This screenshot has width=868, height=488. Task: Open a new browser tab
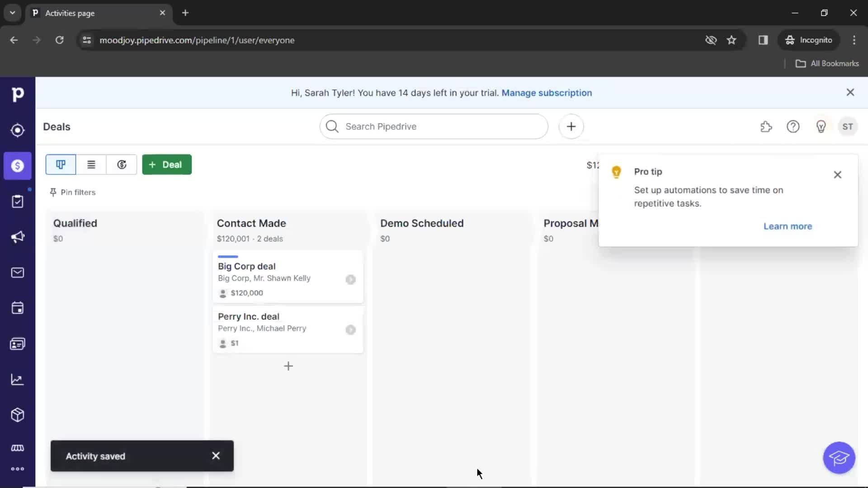tap(185, 13)
